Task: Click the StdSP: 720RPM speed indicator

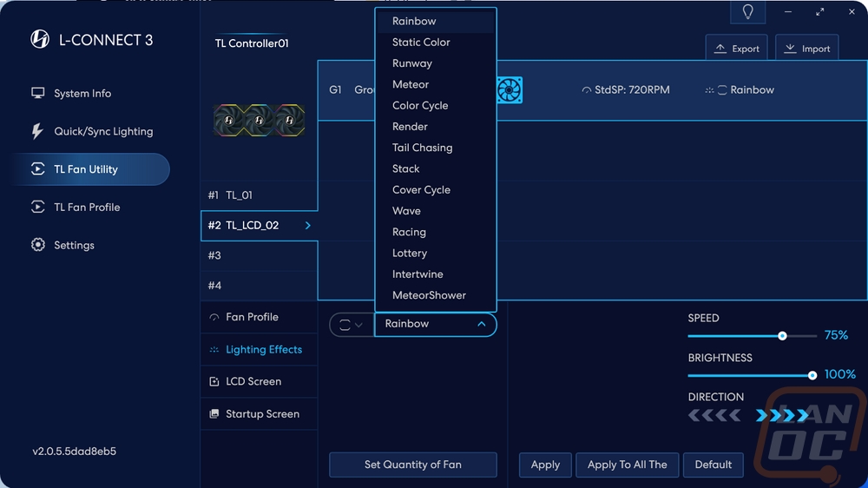Action: coord(626,89)
